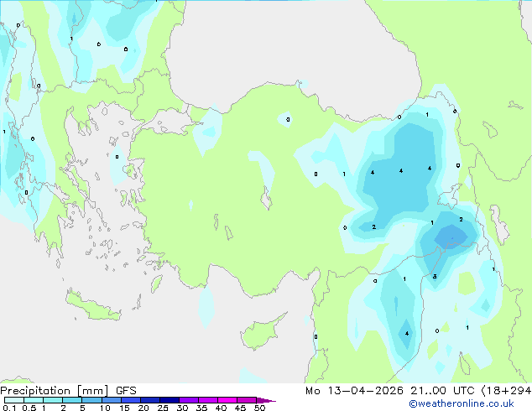Screen dimensions: 532x411
Task: Click the legend label '10'
Action: click(x=105, y=408)
